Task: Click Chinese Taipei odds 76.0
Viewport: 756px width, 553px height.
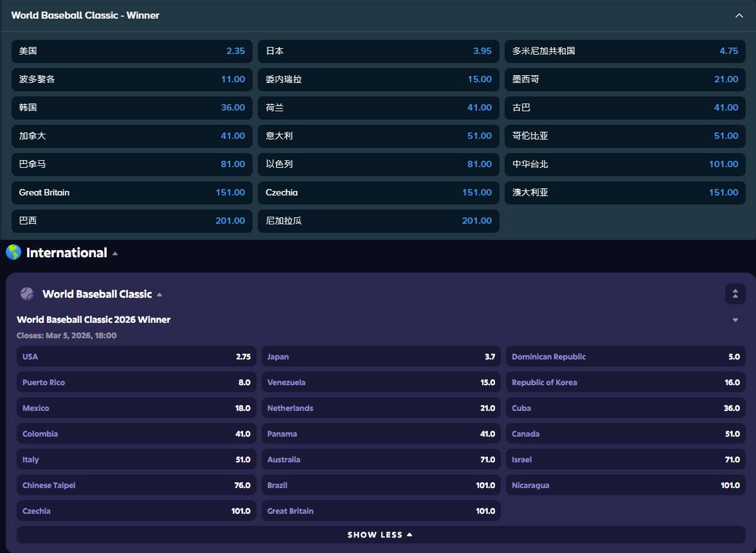Action: click(x=136, y=485)
